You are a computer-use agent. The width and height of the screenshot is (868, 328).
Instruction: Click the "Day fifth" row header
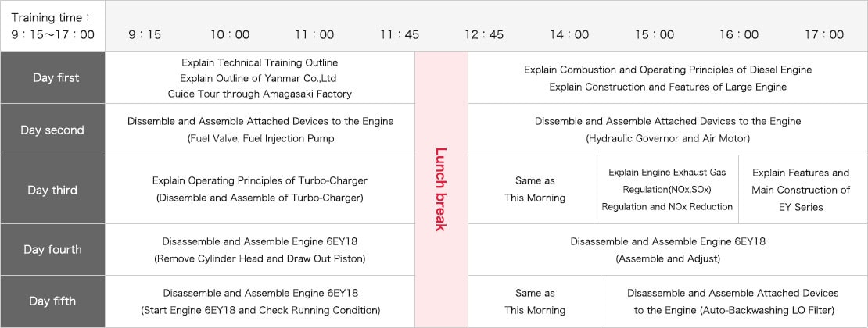coord(52,301)
